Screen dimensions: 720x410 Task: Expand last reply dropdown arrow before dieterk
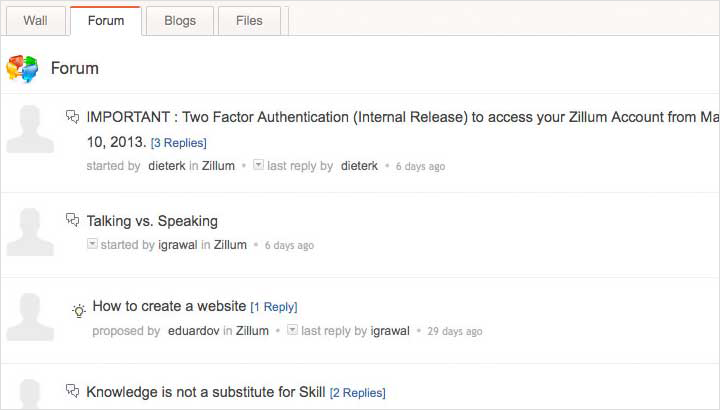click(258, 165)
